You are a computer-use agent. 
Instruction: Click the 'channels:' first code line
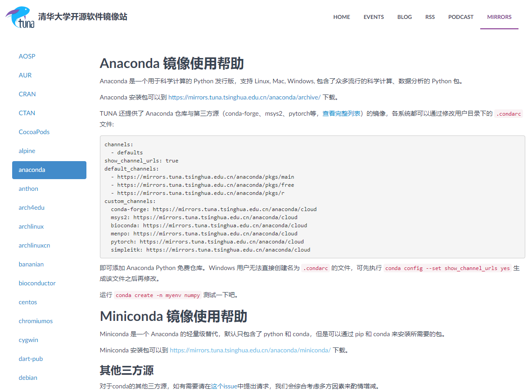pos(119,144)
